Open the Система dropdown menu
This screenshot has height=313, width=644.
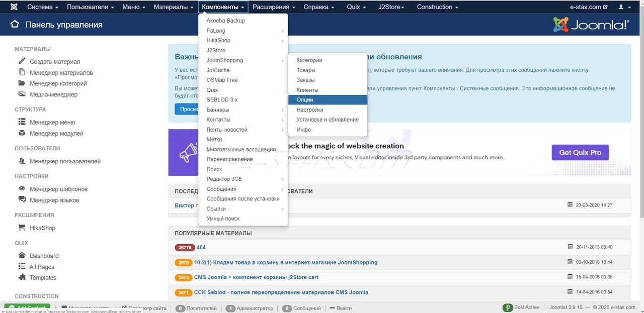43,7
